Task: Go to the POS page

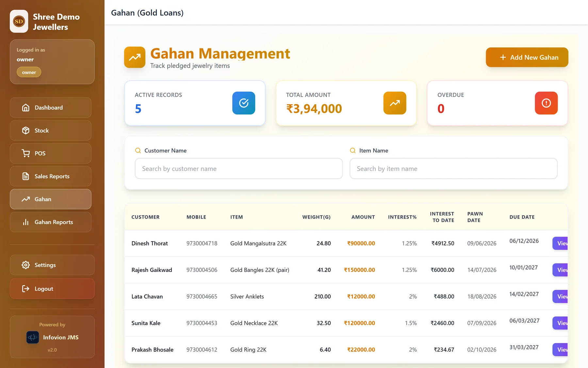Action: tap(51, 153)
